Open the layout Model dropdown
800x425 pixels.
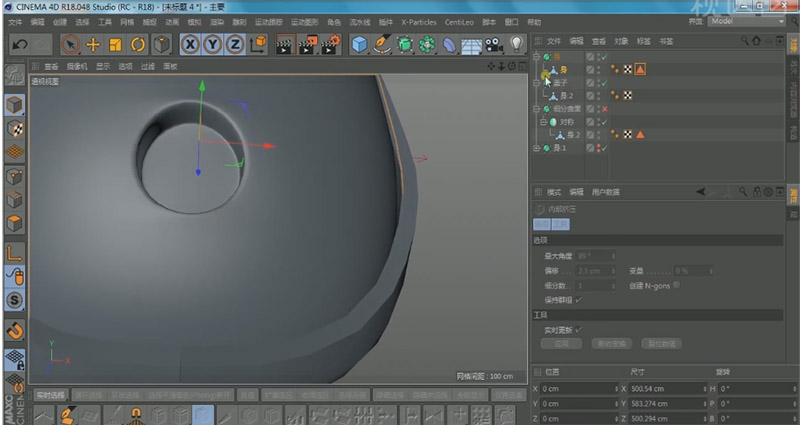click(x=746, y=21)
